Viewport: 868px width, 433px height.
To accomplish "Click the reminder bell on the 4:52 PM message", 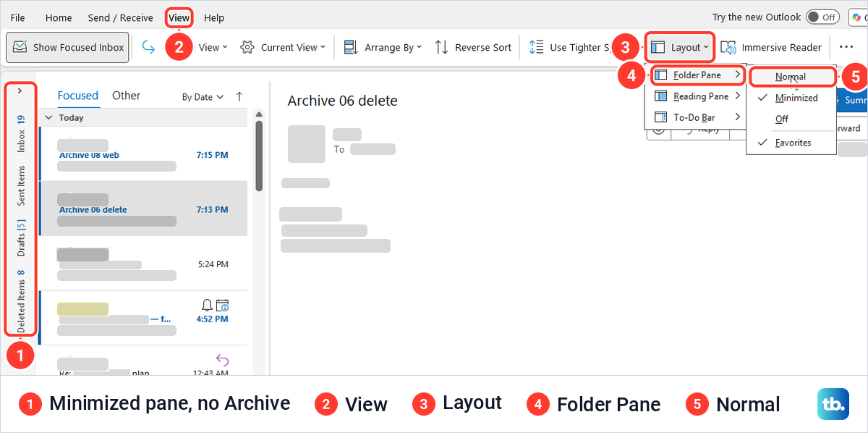I will (x=207, y=304).
